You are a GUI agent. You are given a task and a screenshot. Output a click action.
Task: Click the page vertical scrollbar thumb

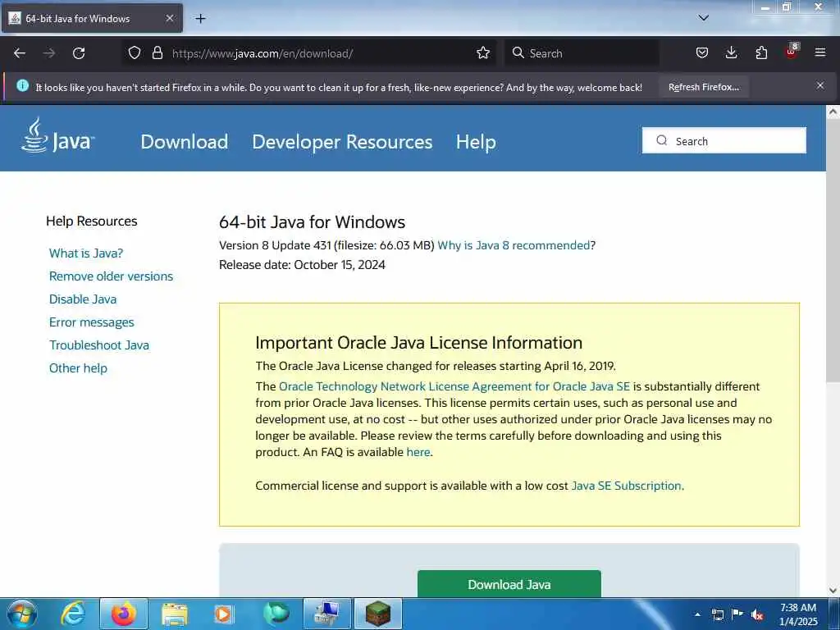point(833,252)
